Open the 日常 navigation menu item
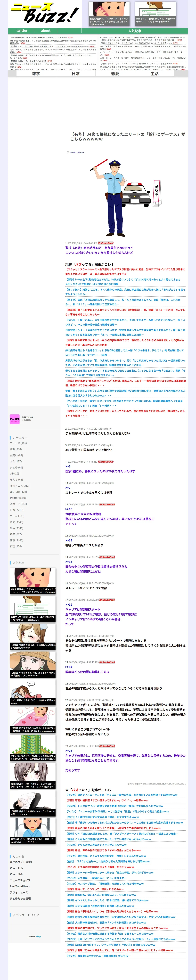Viewport: 196px width, 980px height. 76,74
